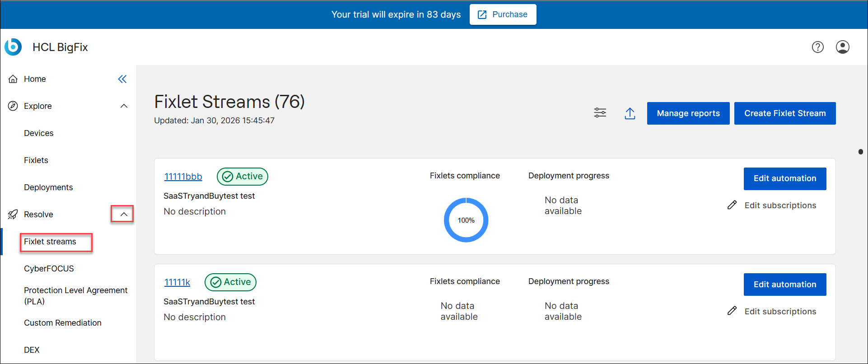Click the HCL BigFix logo icon
Viewport: 868px width, 364px height.
(x=13, y=47)
